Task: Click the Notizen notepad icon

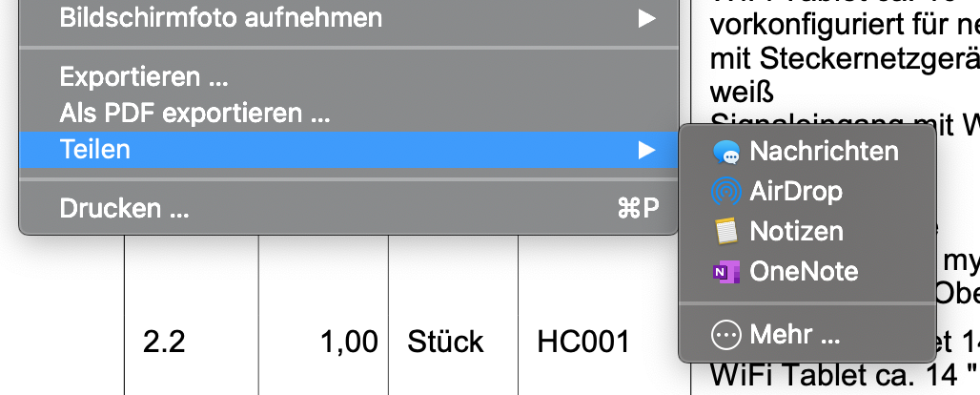Action: [726, 232]
